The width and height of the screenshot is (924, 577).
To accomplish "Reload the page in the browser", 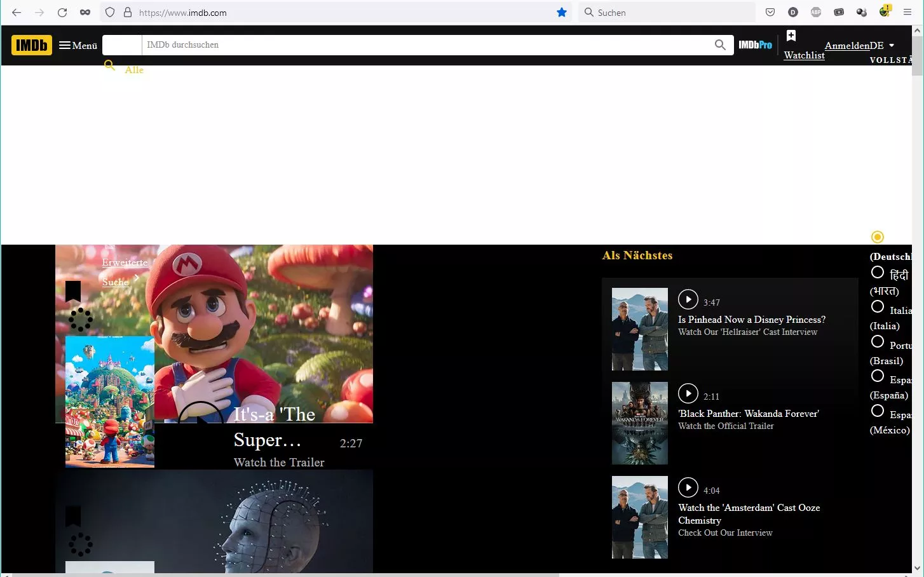I will pyautogui.click(x=62, y=13).
